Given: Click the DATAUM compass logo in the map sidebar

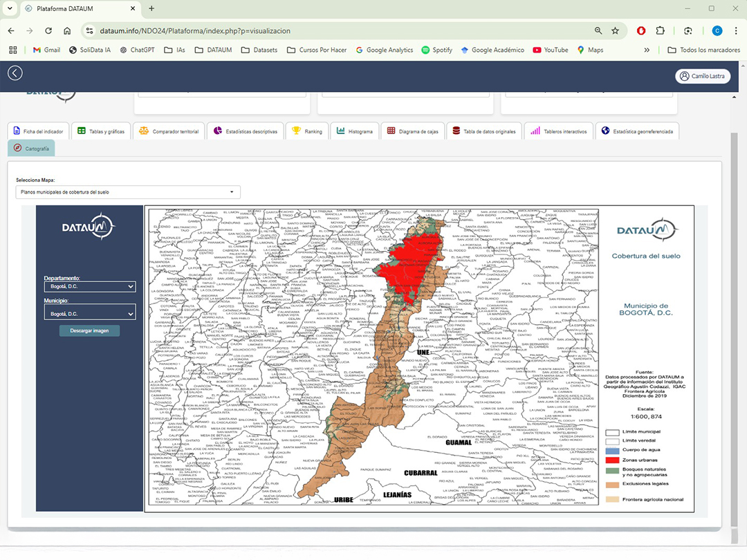Looking at the screenshot, I should [x=88, y=226].
